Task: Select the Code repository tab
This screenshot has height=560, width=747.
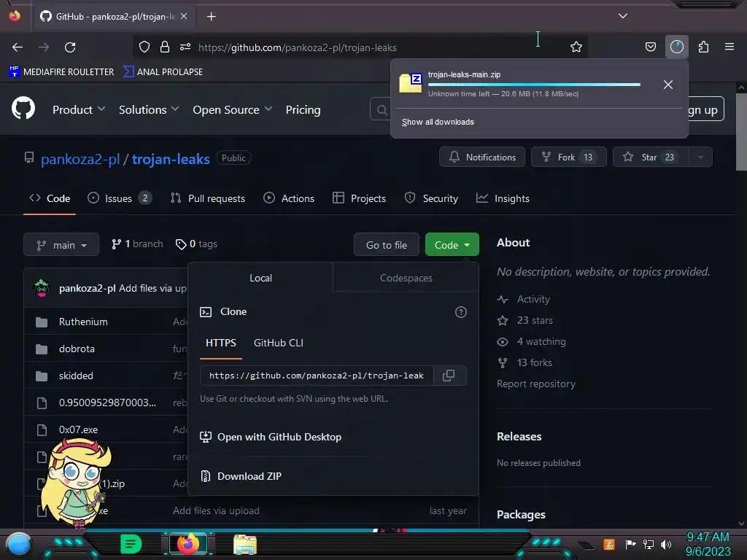Action: click(x=50, y=198)
